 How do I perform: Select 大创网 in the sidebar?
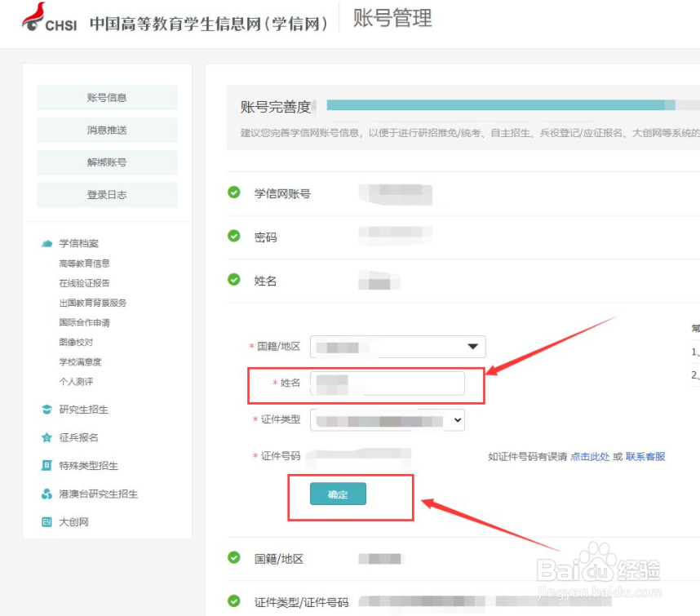click(74, 522)
